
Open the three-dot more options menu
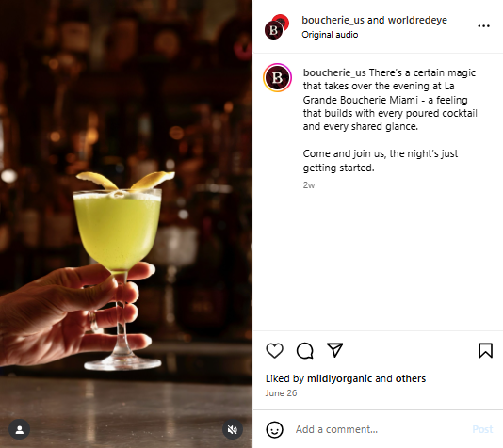483,26
